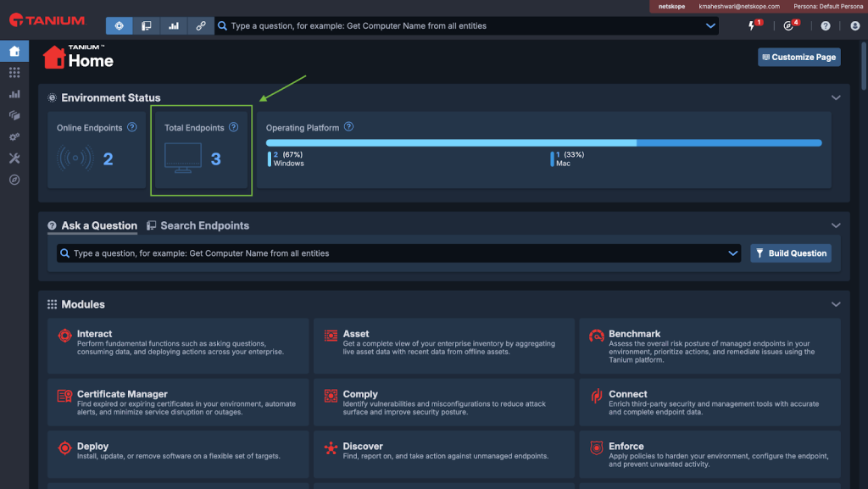Viewport: 868px width, 489px height.
Task: Show help for Operating Platform
Action: point(348,126)
